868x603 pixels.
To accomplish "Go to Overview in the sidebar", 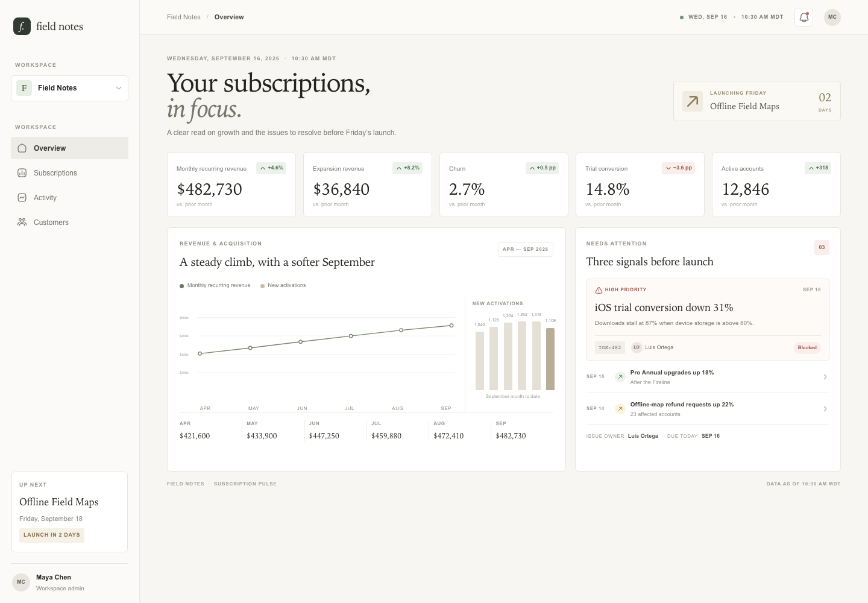I will [x=69, y=148].
